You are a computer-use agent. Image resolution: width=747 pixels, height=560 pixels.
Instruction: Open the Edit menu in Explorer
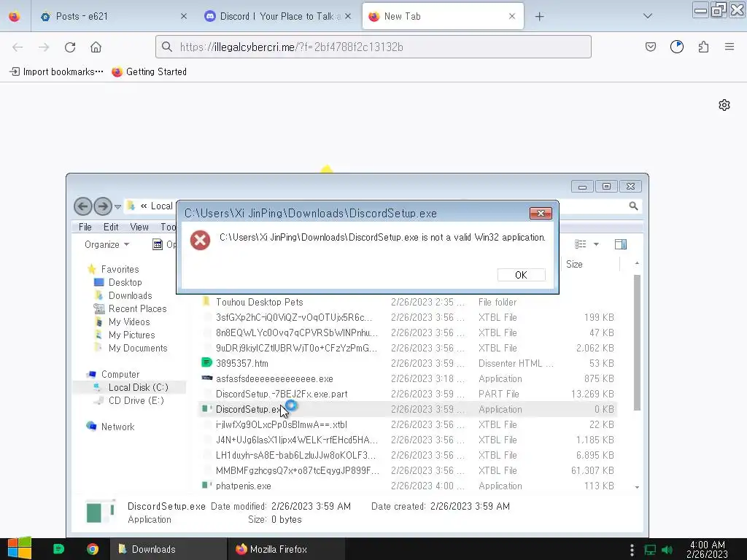click(111, 227)
